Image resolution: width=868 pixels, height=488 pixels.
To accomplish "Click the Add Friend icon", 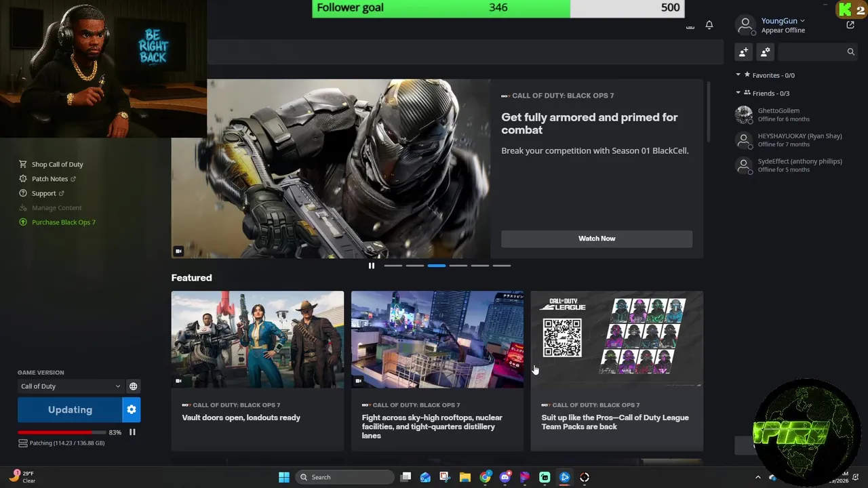I will point(744,52).
